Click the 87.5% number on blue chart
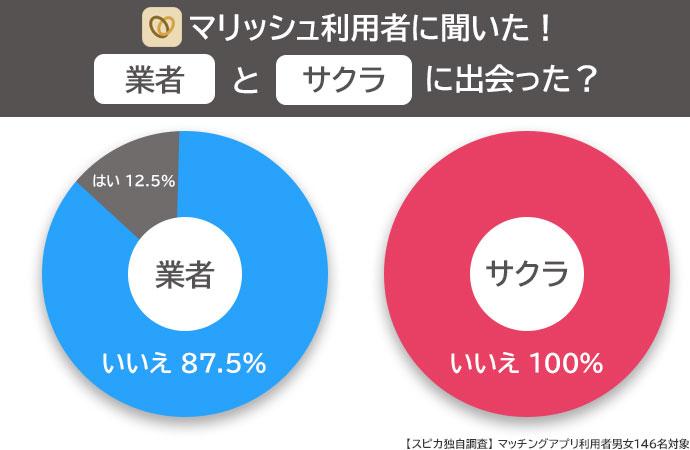Screen dimensions: 690x450 pos(224,363)
